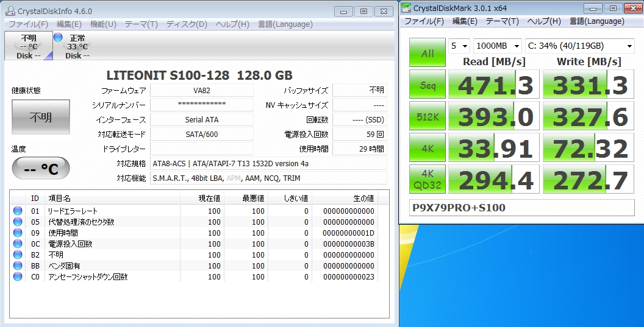Open drive dropdown showing C: 34% (40/119GB)

(x=580, y=46)
